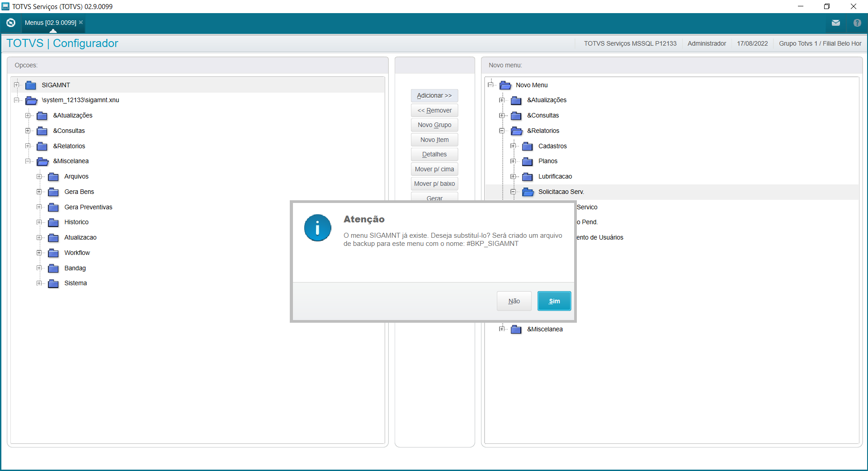Select the Historico tree label
This screenshot has width=868, height=471.
[x=76, y=222]
